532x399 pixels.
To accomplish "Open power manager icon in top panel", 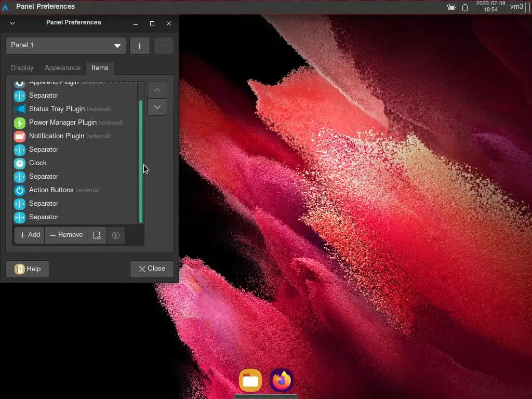I will (x=451, y=7).
